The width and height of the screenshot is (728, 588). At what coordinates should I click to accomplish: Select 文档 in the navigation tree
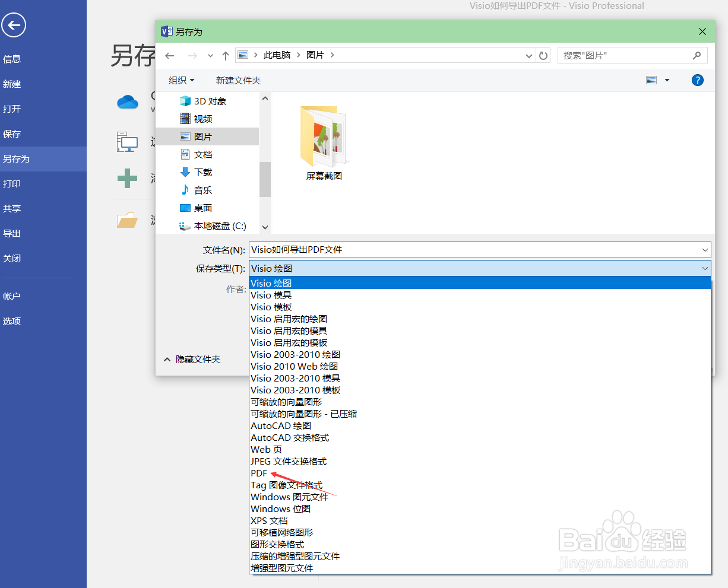[196, 155]
